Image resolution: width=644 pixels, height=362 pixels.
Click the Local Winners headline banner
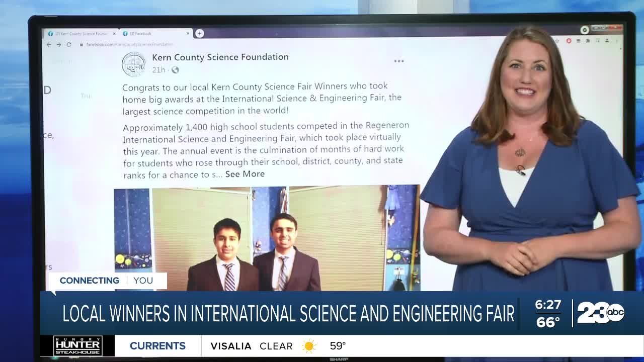(x=288, y=313)
